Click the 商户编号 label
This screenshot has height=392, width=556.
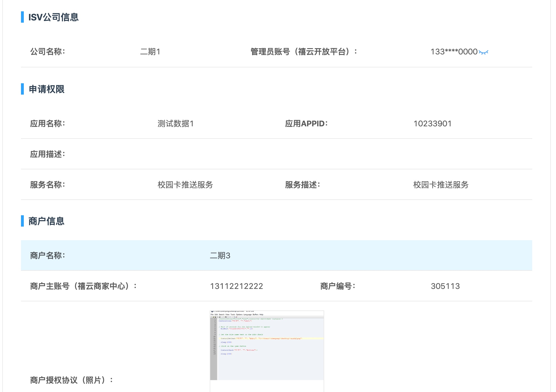tap(338, 286)
